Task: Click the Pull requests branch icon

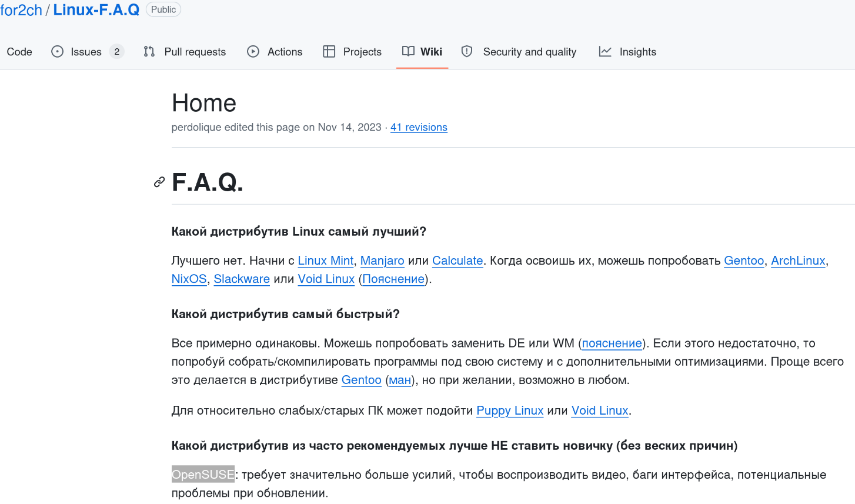Action: (x=149, y=52)
